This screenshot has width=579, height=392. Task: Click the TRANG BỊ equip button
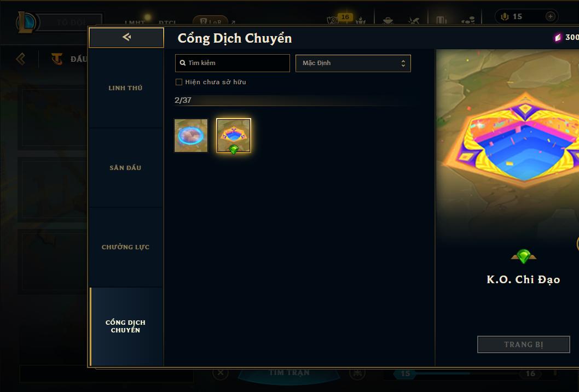(x=524, y=344)
